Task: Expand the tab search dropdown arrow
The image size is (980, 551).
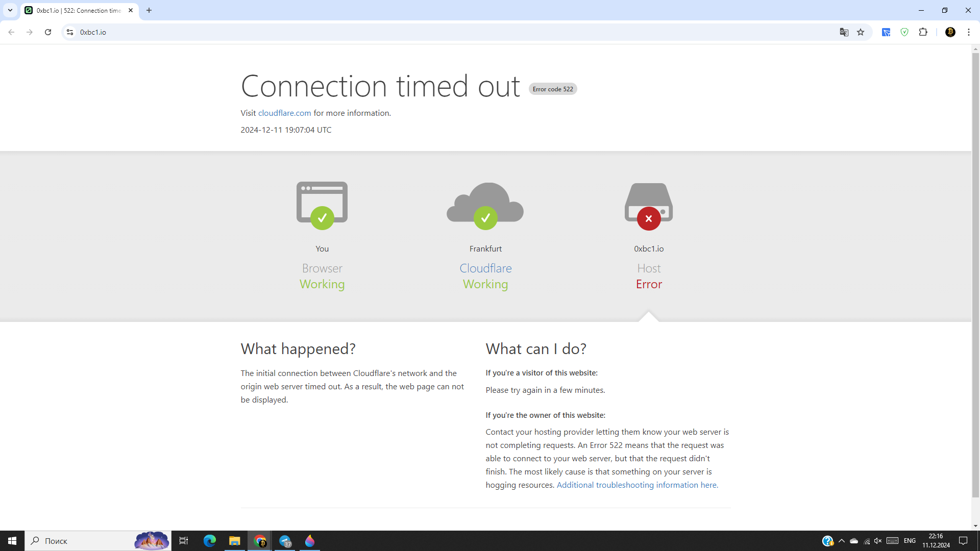Action: pyautogui.click(x=10, y=10)
